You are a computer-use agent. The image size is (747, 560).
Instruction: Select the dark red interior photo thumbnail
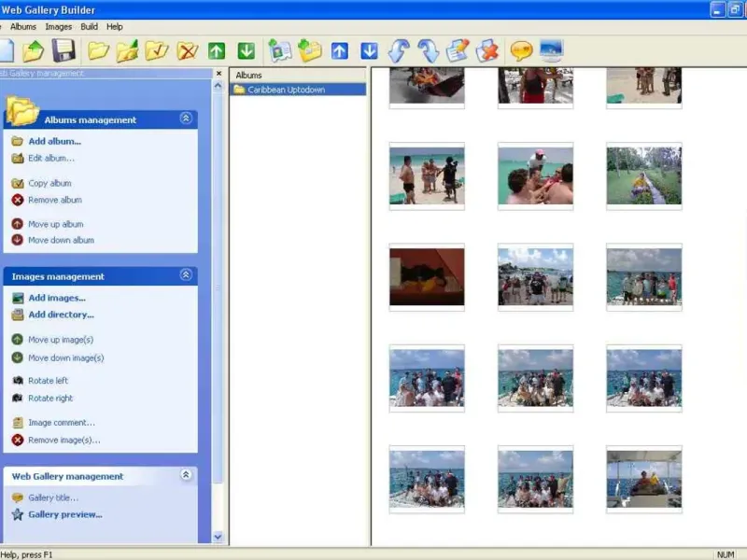(427, 276)
